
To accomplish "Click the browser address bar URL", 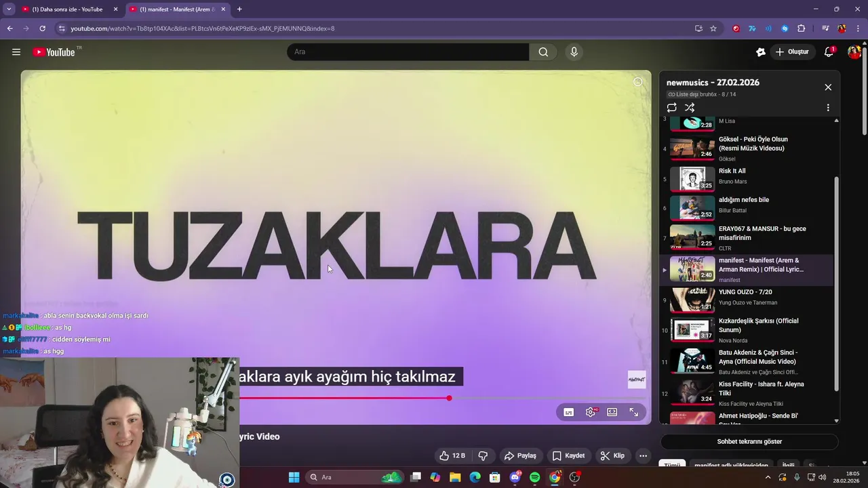I will click(203, 28).
